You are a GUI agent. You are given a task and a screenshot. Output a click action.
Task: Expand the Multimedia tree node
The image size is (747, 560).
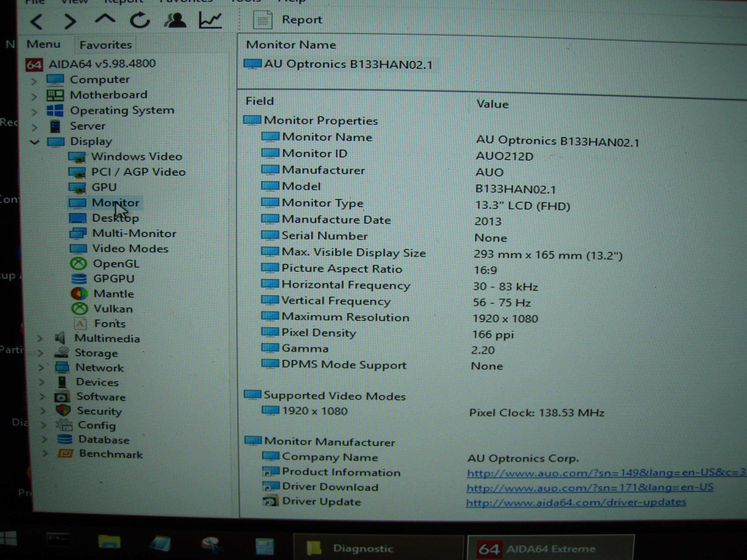coord(40,339)
